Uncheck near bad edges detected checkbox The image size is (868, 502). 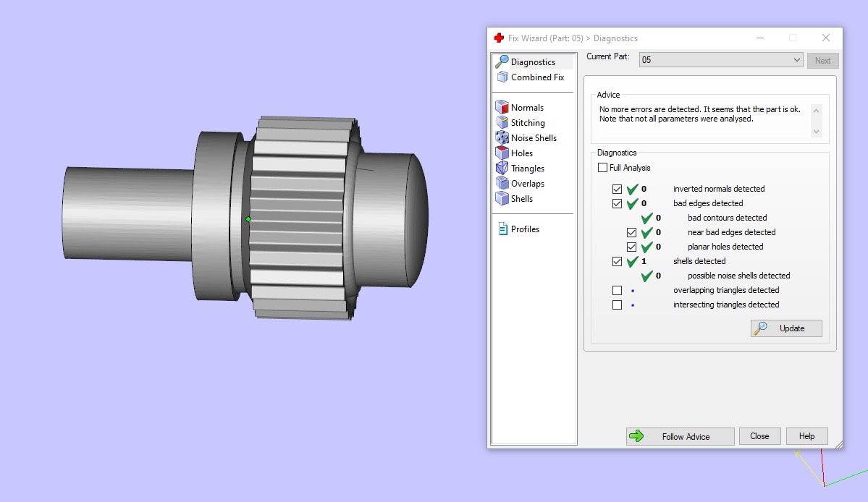coord(631,232)
